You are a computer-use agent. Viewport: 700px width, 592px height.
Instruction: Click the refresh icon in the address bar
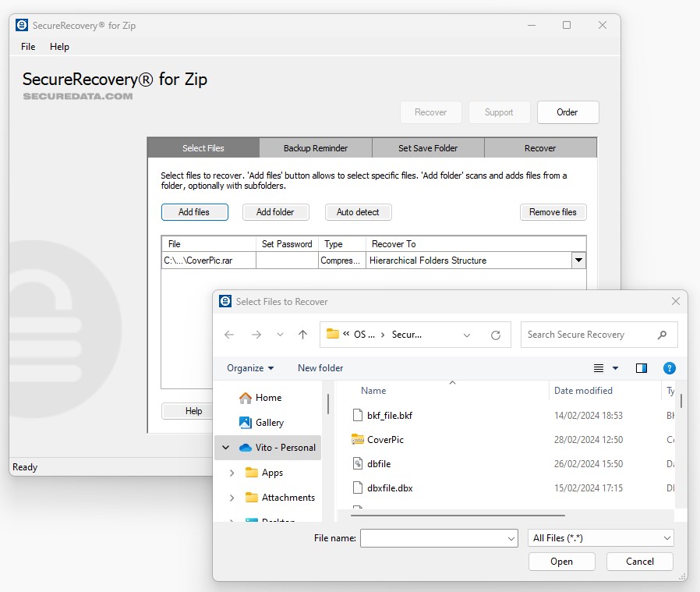click(497, 334)
